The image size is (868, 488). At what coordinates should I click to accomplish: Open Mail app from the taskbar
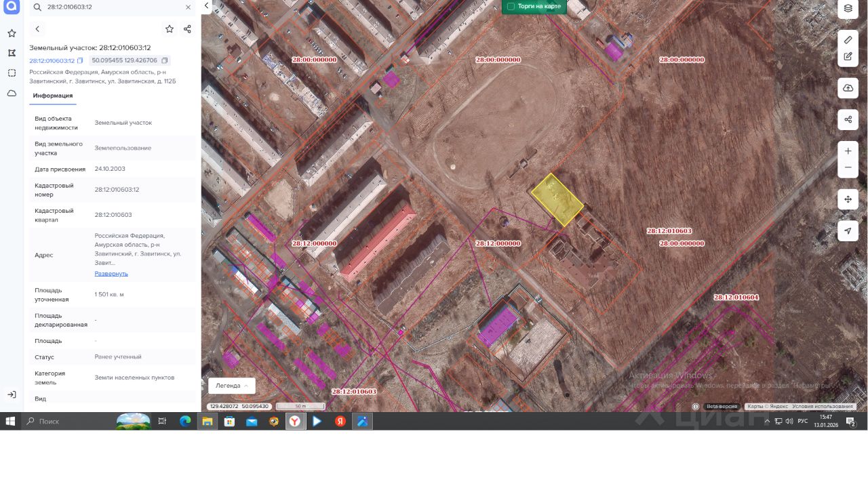(252, 421)
